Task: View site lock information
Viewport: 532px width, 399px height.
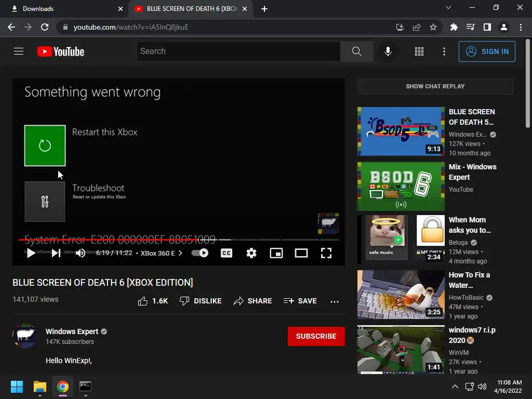Action: click(x=65, y=27)
